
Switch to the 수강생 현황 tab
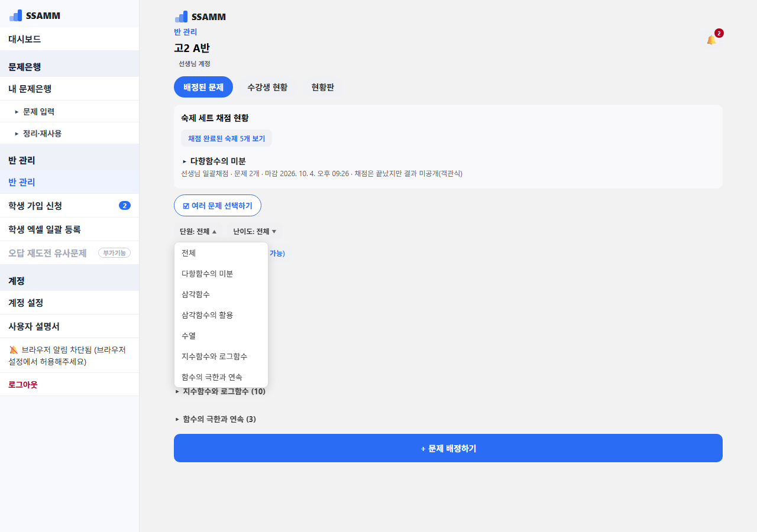coord(267,87)
